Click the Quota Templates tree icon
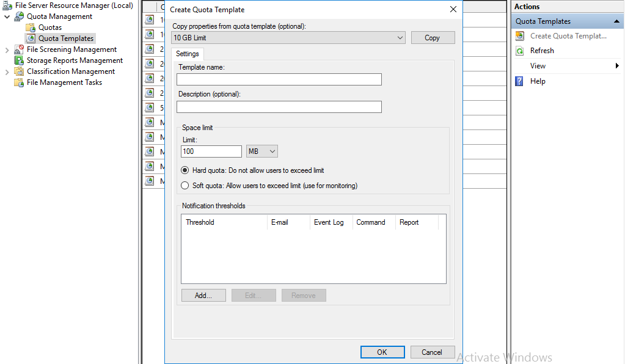Screen dimensions: 625x364 (31, 38)
